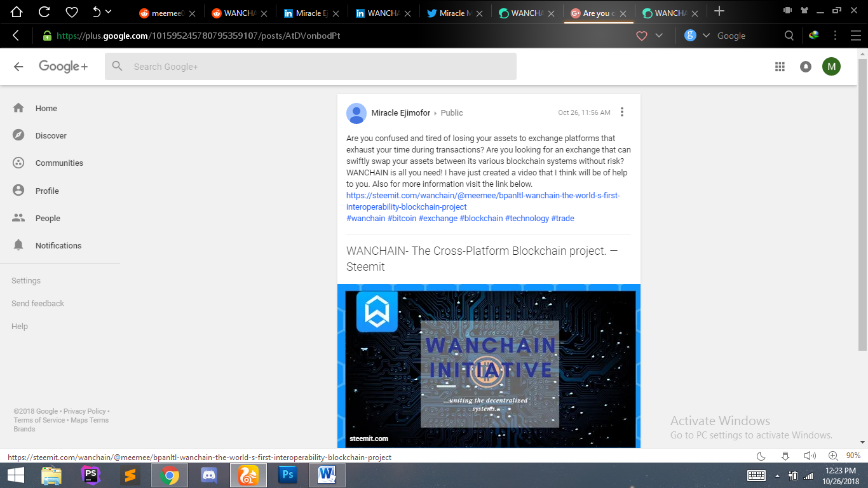
Task: Reload the page with the refresh icon
Action: point(44,11)
